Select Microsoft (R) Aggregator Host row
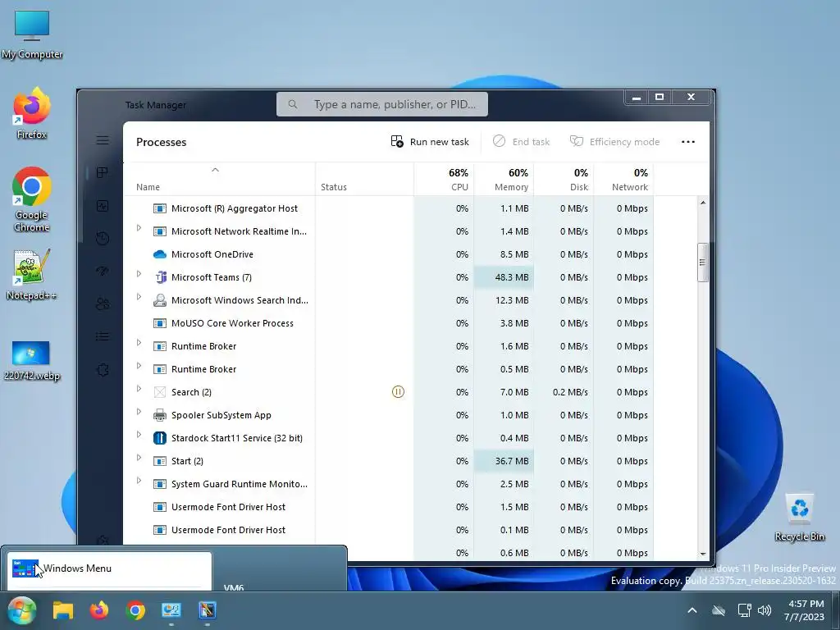 click(x=389, y=208)
